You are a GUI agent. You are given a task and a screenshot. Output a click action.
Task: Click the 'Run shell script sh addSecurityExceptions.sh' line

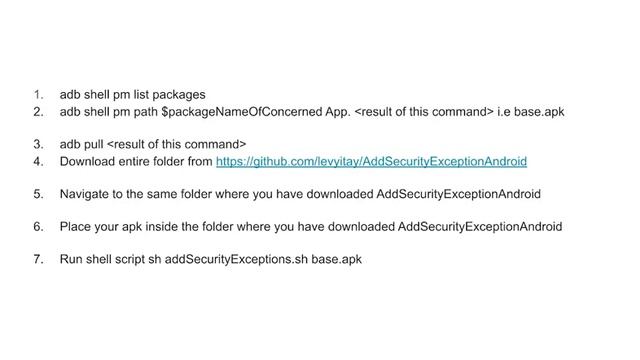211,259
